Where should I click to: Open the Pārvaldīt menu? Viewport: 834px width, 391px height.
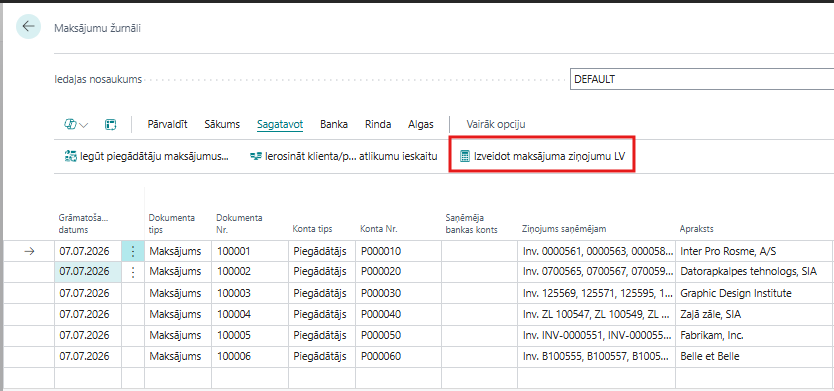click(x=167, y=124)
